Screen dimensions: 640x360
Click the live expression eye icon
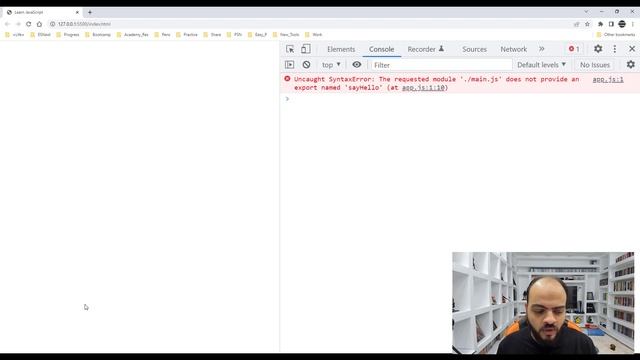click(x=357, y=64)
